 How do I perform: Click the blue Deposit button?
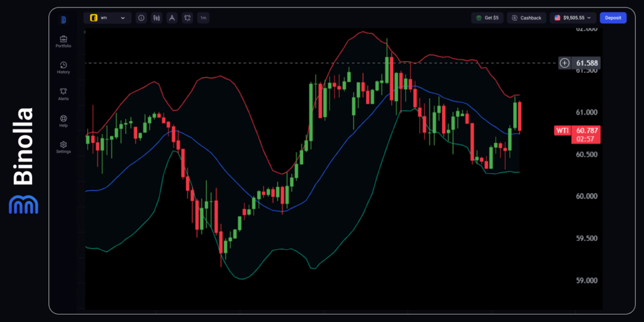(x=613, y=18)
